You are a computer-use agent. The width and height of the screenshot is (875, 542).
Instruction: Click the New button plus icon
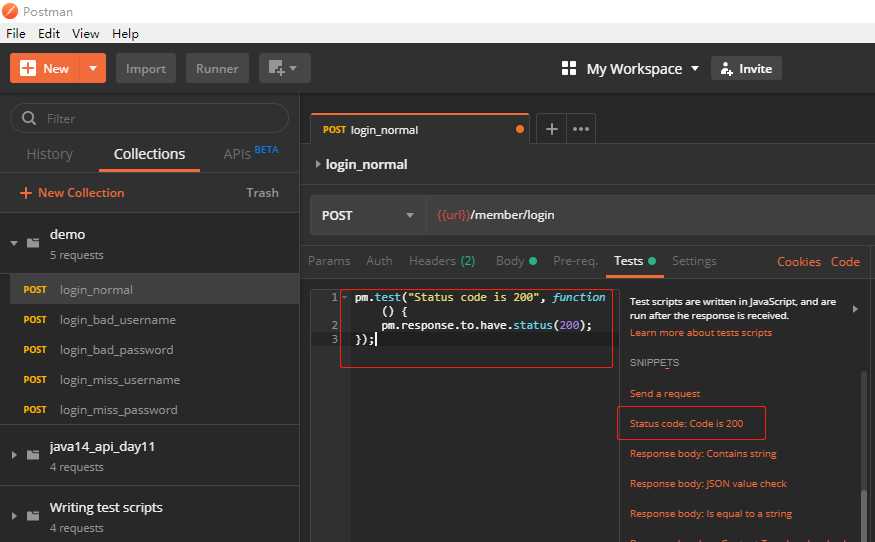coord(28,68)
